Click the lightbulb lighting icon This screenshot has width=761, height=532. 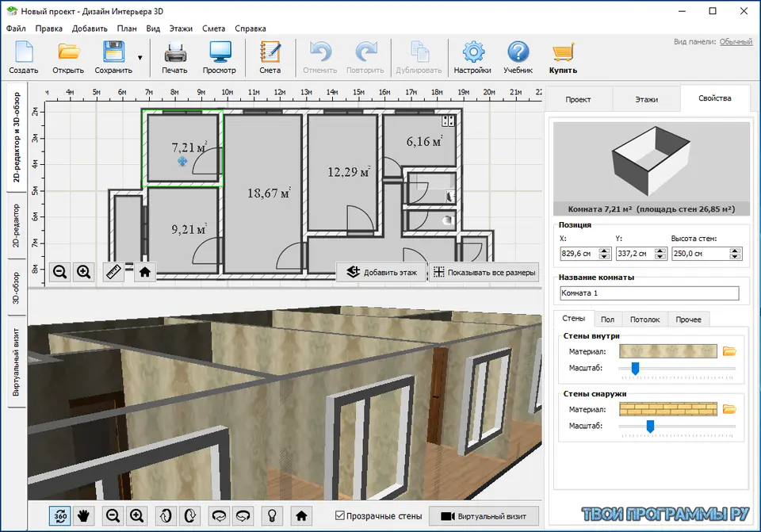[x=272, y=515]
